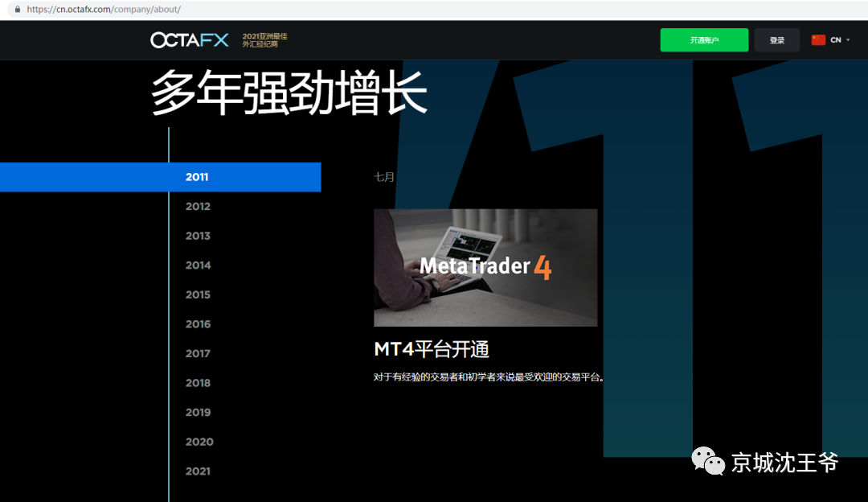Viewport: 868px width, 502px height.
Task: Select year 2015 in the timeline
Action: click(x=198, y=294)
